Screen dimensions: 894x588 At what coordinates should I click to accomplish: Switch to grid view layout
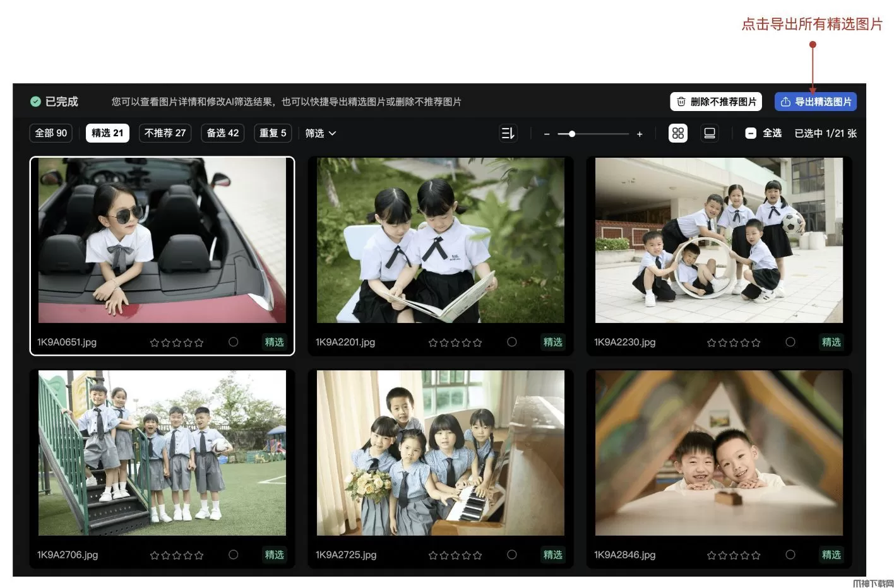pyautogui.click(x=678, y=133)
